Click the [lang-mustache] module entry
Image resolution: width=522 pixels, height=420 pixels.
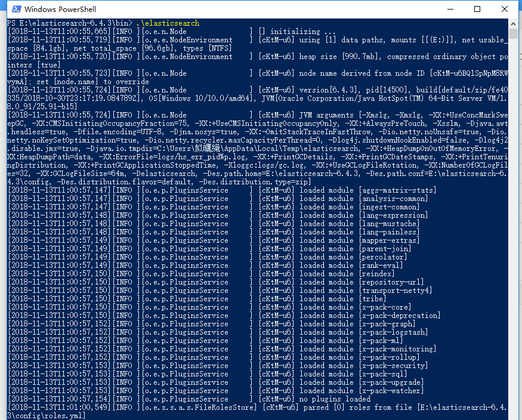pos(389,224)
